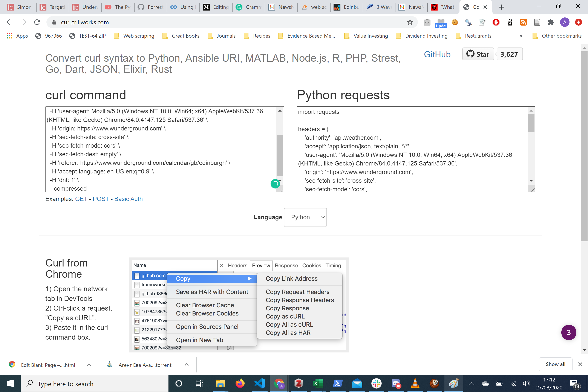Load the GET example
Viewport: 588px width, 392px height.
point(81,199)
